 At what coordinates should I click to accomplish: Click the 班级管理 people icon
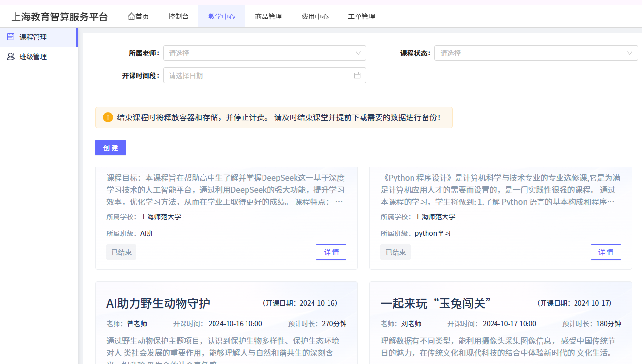pos(11,57)
